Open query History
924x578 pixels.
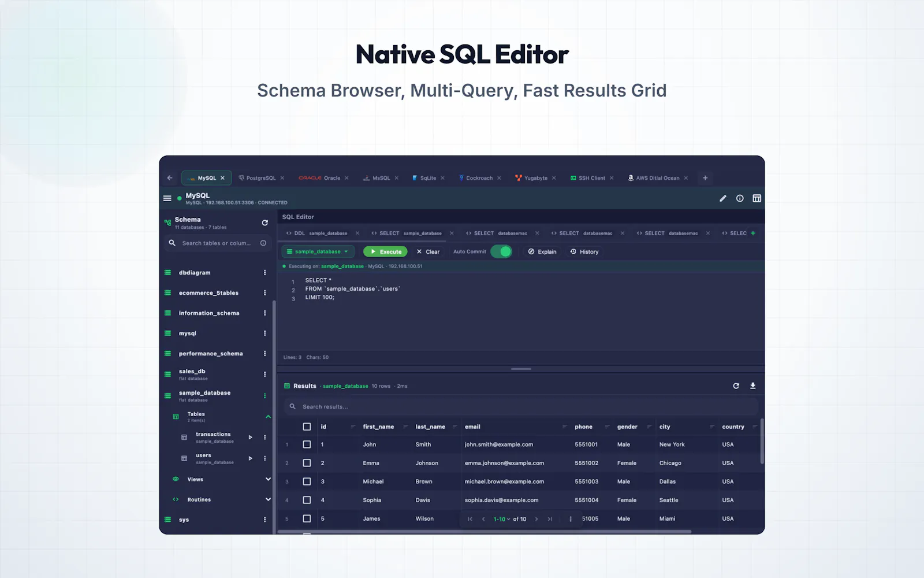pos(584,252)
